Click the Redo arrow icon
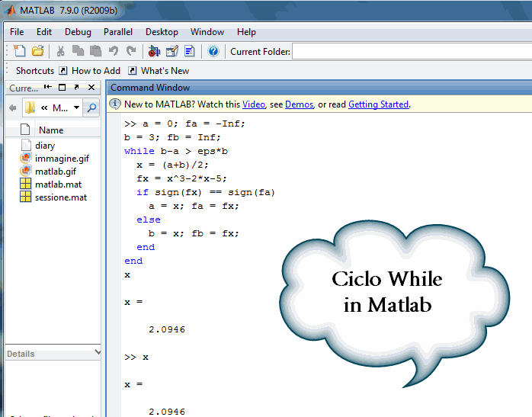Viewport: 532px width, 417px height. [131, 51]
